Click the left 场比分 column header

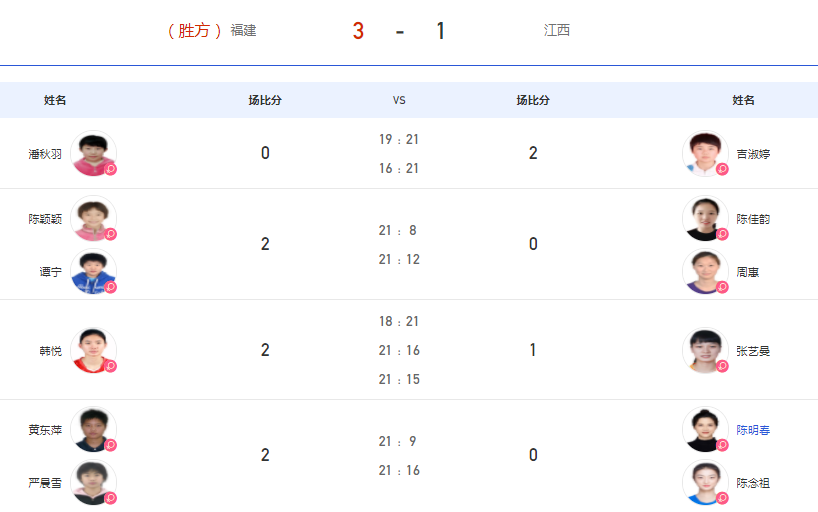click(x=265, y=100)
